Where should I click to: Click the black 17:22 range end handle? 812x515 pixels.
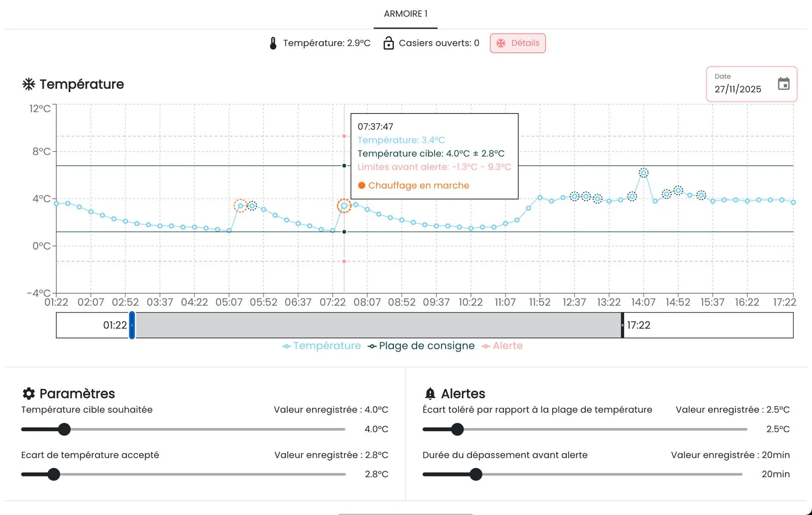(x=623, y=325)
